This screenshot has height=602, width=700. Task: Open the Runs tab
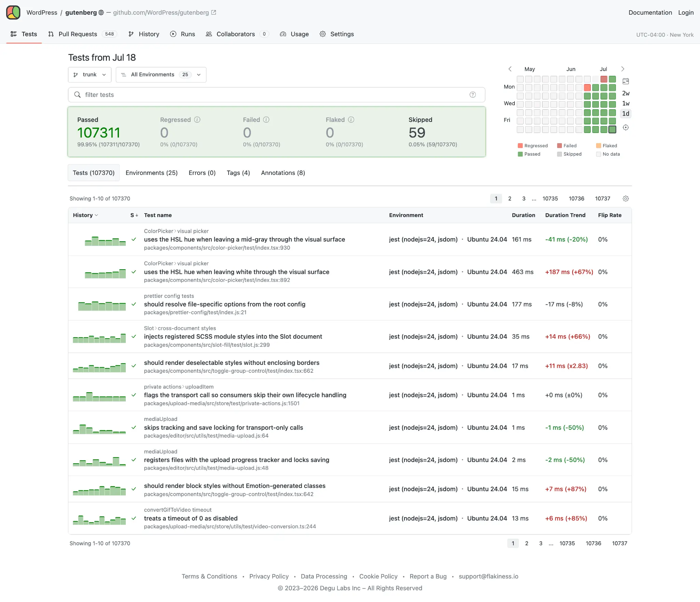[x=183, y=34]
